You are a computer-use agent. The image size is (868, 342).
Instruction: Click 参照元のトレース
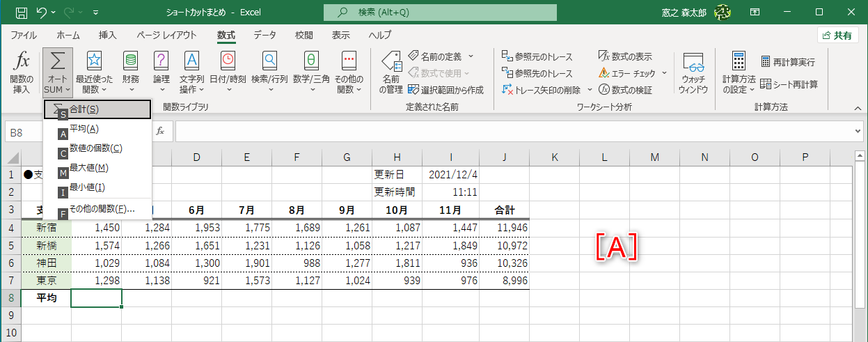pos(537,56)
